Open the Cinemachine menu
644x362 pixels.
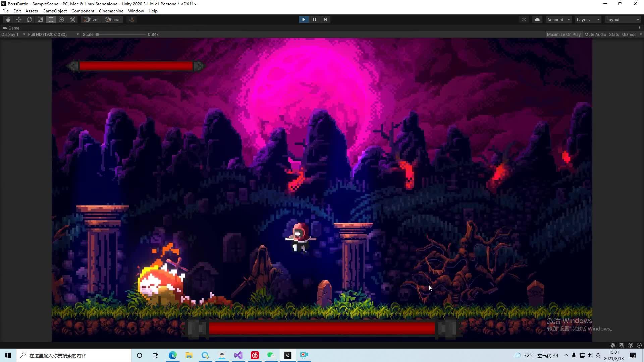point(111,11)
